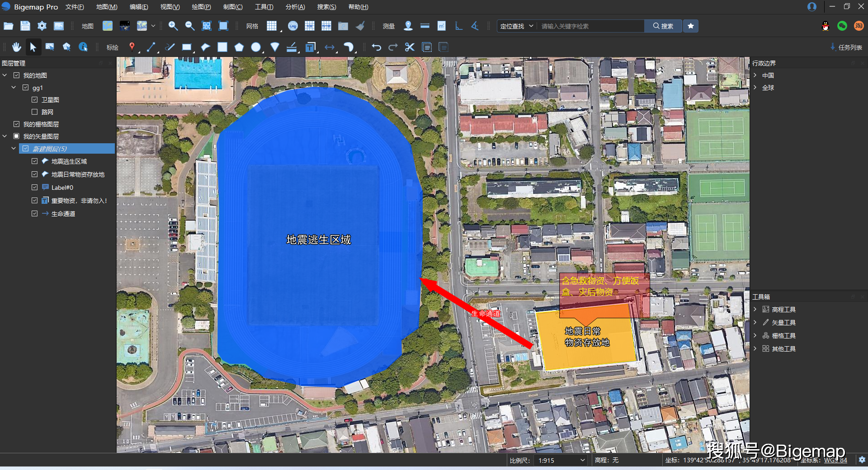Open the 编辑(E) menu
The width and height of the screenshot is (868, 470).
tap(139, 7)
